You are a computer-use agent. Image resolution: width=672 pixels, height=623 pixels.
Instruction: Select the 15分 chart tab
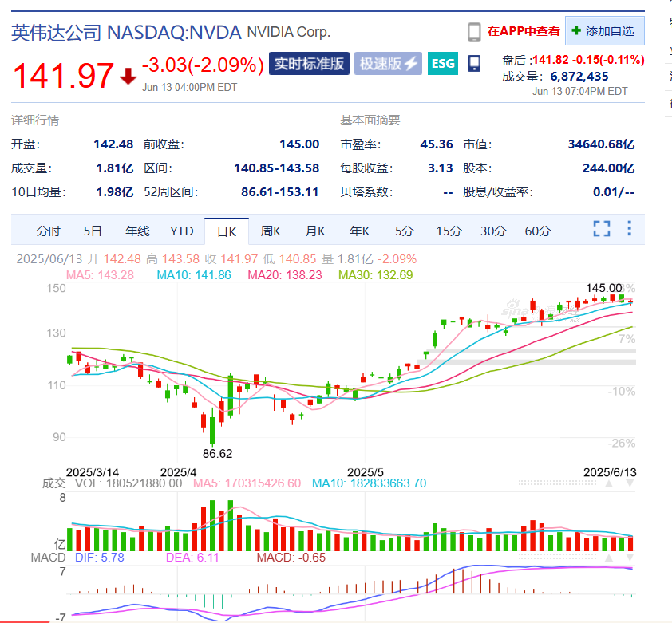(449, 231)
